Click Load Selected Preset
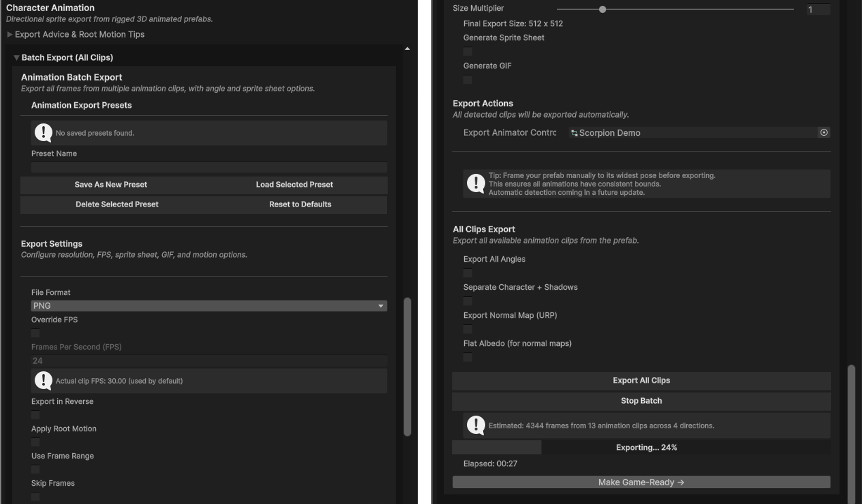 [295, 185]
